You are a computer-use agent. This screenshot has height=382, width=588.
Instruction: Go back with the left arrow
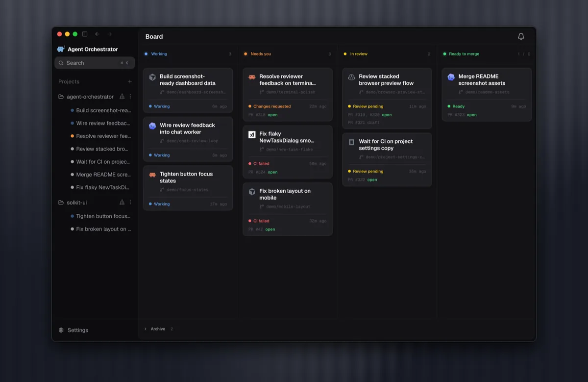(x=97, y=34)
